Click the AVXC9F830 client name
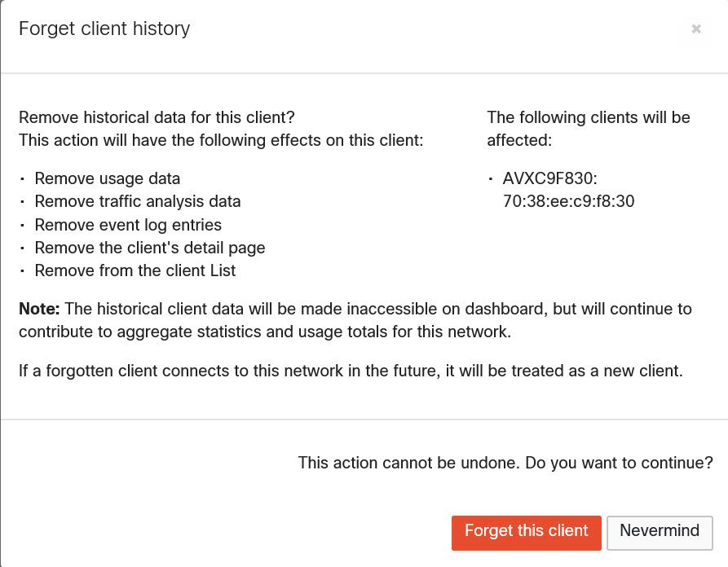Image resolution: width=728 pixels, height=567 pixels. click(550, 178)
